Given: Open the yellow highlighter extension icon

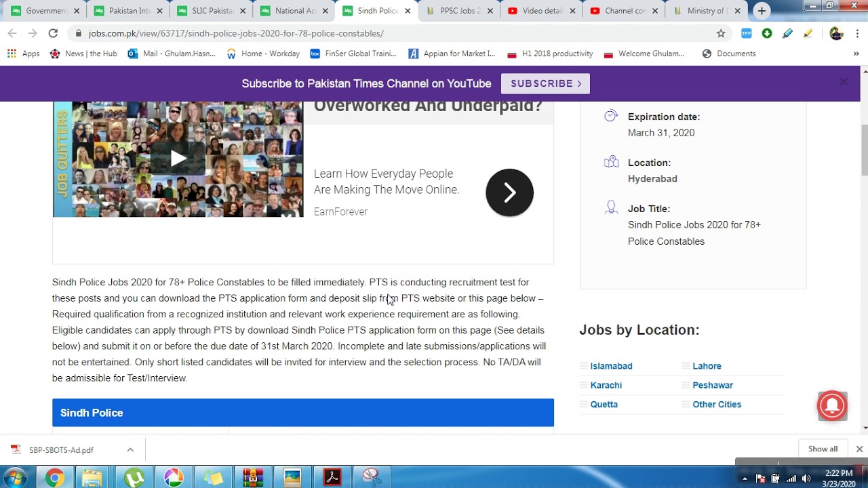Looking at the screenshot, I should (808, 33).
